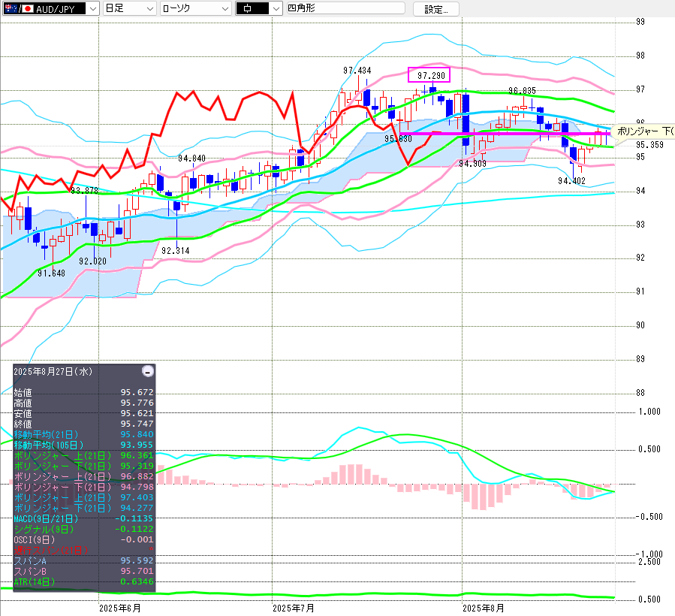Image resolution: width=675 pixels, height=616 pixels.
Task: Click the current price 95.359 on the axis
Action: [649, 145]
